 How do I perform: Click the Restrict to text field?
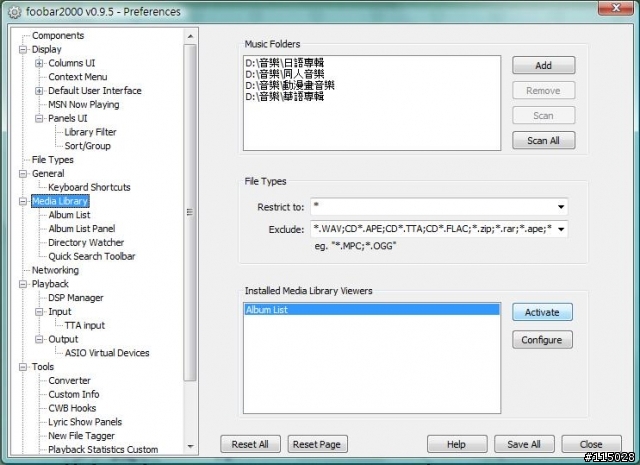(433, 207)
